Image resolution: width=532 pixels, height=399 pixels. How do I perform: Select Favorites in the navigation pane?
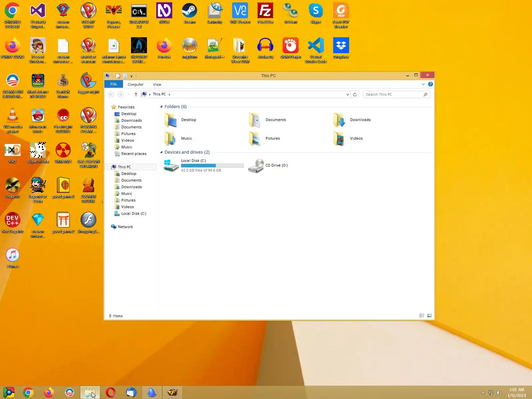point(126,107)
